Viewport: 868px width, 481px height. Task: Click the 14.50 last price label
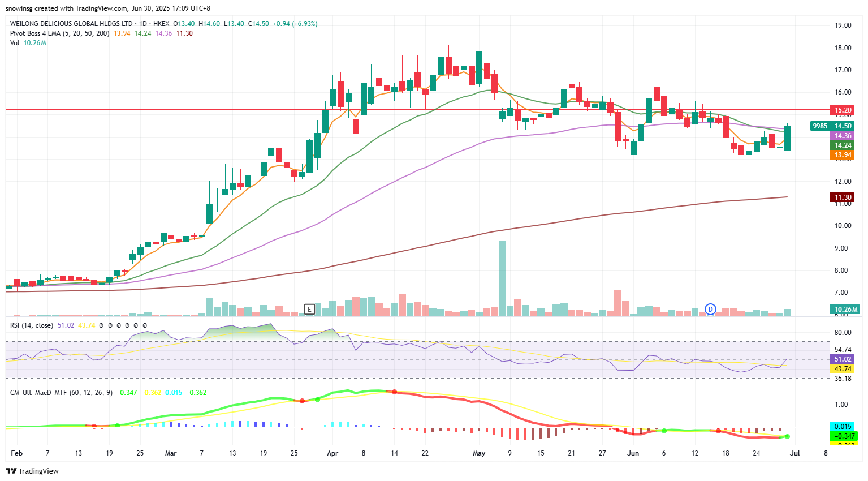843,126
